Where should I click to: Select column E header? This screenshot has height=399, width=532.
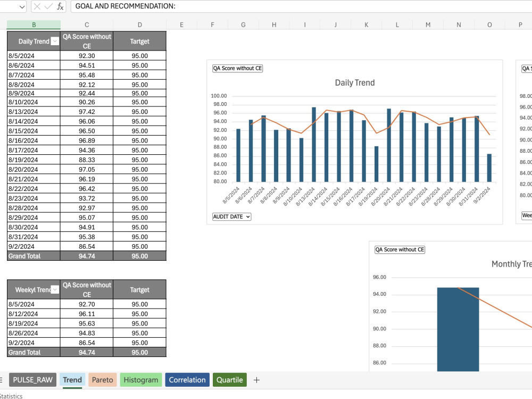coord(181,25)
